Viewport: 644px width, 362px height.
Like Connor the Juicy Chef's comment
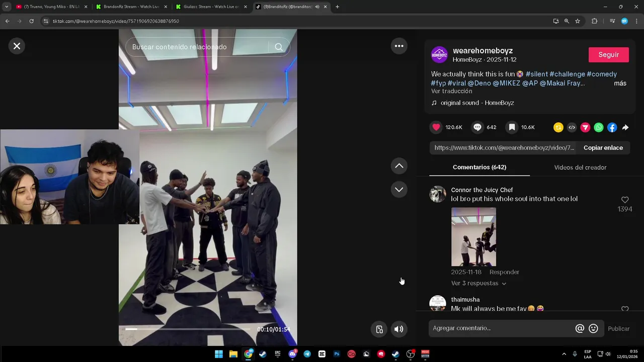tap(625, 200)
